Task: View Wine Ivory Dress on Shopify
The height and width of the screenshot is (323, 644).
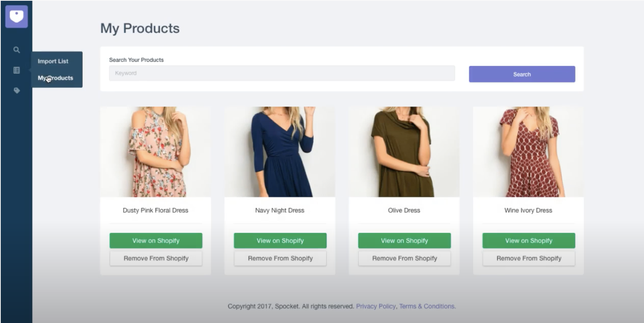Action: [529, 241]
